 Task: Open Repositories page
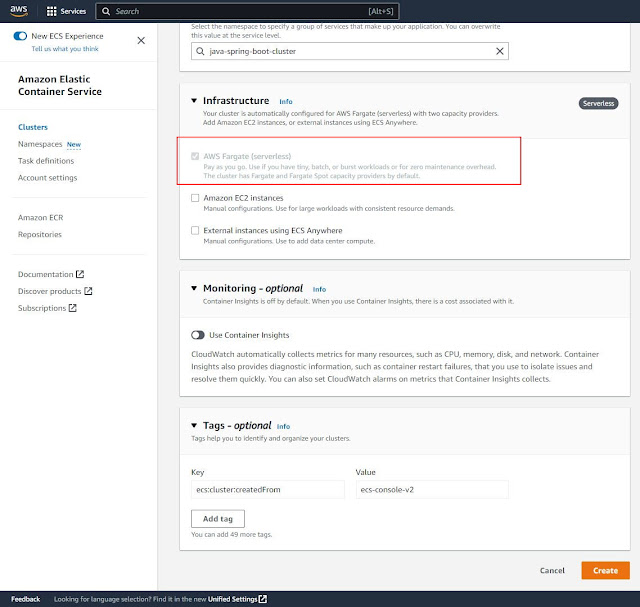coord(40,234)
